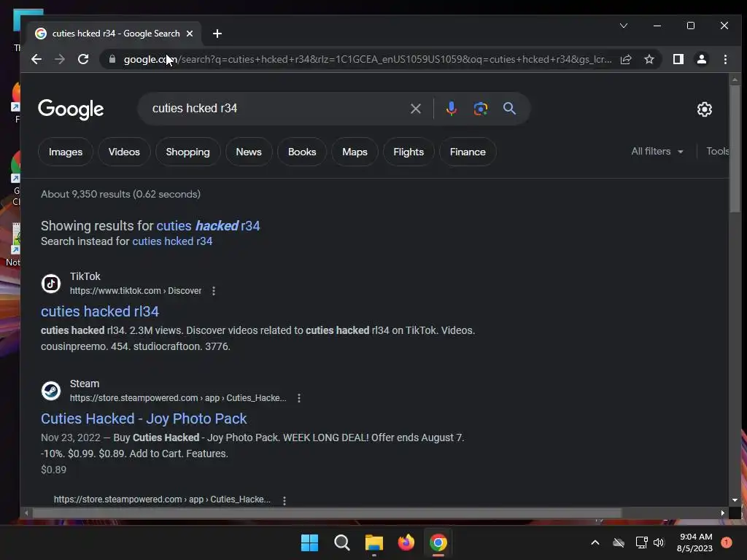Start voice search with microphone
This screenshot has width=747, height=560.
point(451,109)
